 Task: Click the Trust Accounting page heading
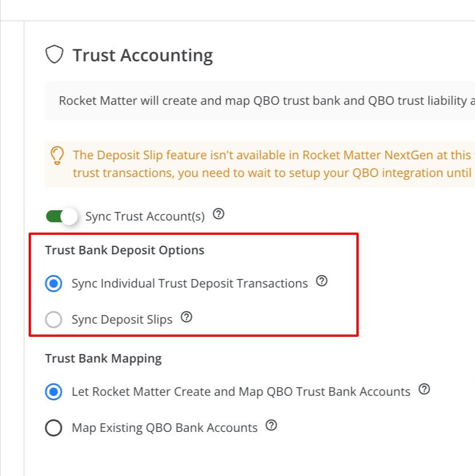click(143, 55)
